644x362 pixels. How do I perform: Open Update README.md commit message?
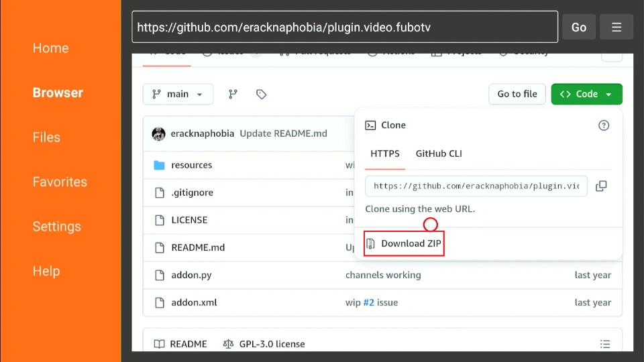click(283, 134)
